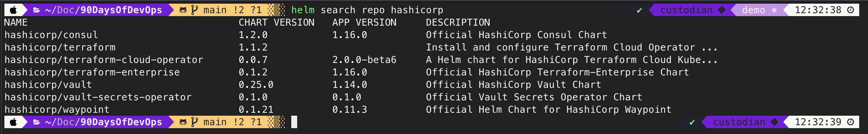The height and width of the screenshot is (134, 868).
Task: Click the git branch icon in top prompt
Action: tap(195, 10)
